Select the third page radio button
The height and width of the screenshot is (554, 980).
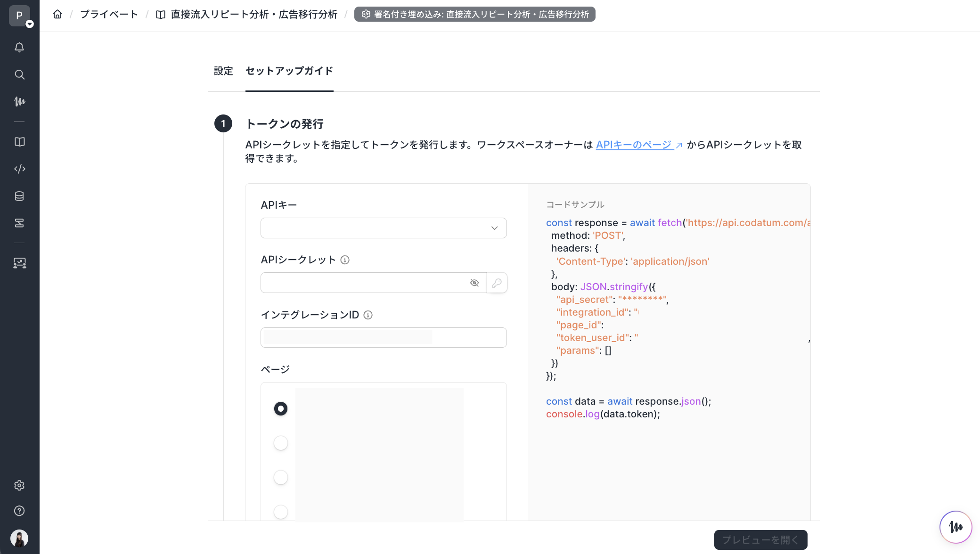pos(281,477)
